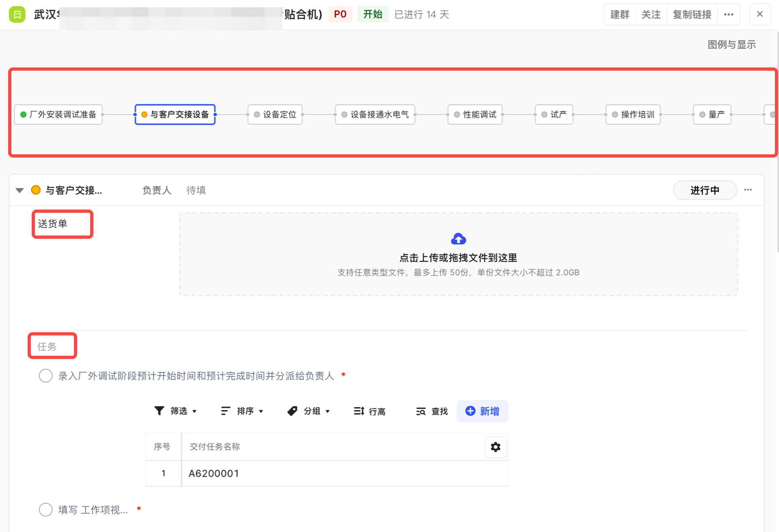Open the 筛选 filter dropdown
The height and width of the screenshot is (532, 779).
175,411
